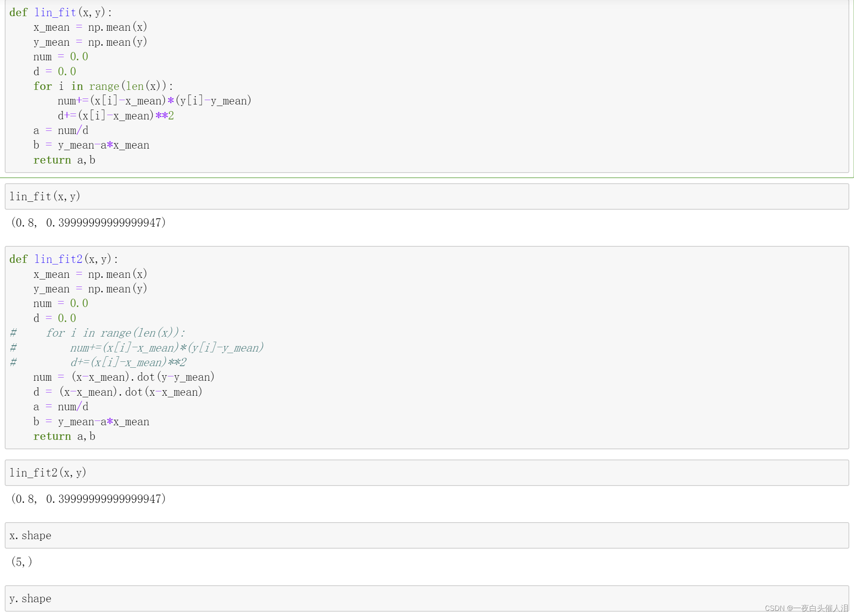
Task: Click 'y_mean = np.mean(y)' in the lin_fit cell
Action: [90, 42]
